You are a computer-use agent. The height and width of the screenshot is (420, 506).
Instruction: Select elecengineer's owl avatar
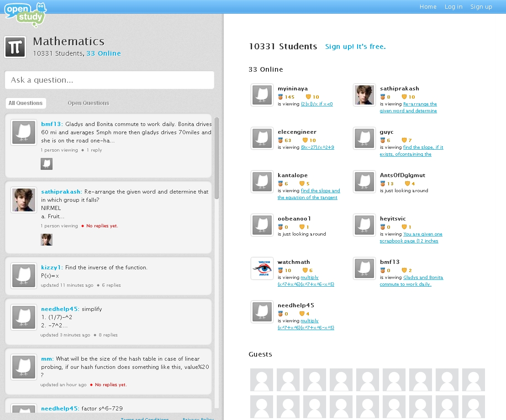point(262,138)
